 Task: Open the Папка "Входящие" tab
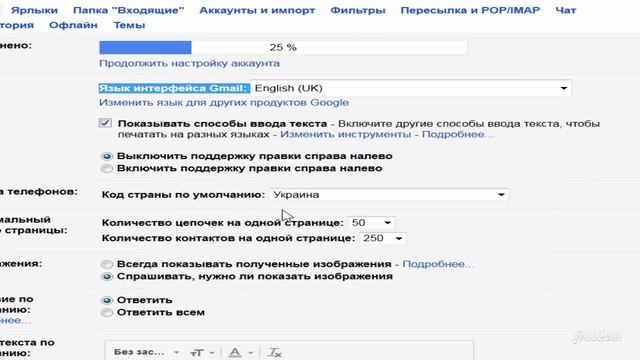[x=129, y=10]
